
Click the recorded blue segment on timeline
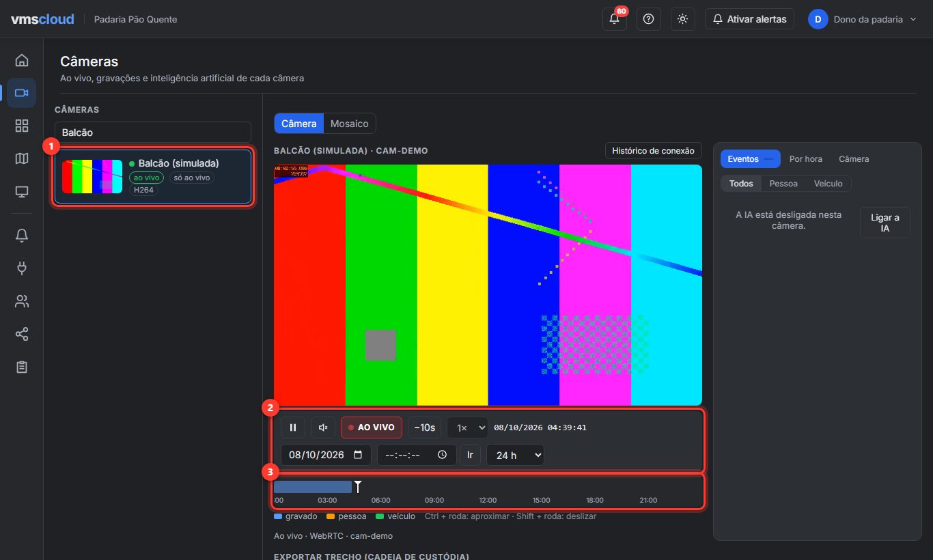click(x=313, y=487)
